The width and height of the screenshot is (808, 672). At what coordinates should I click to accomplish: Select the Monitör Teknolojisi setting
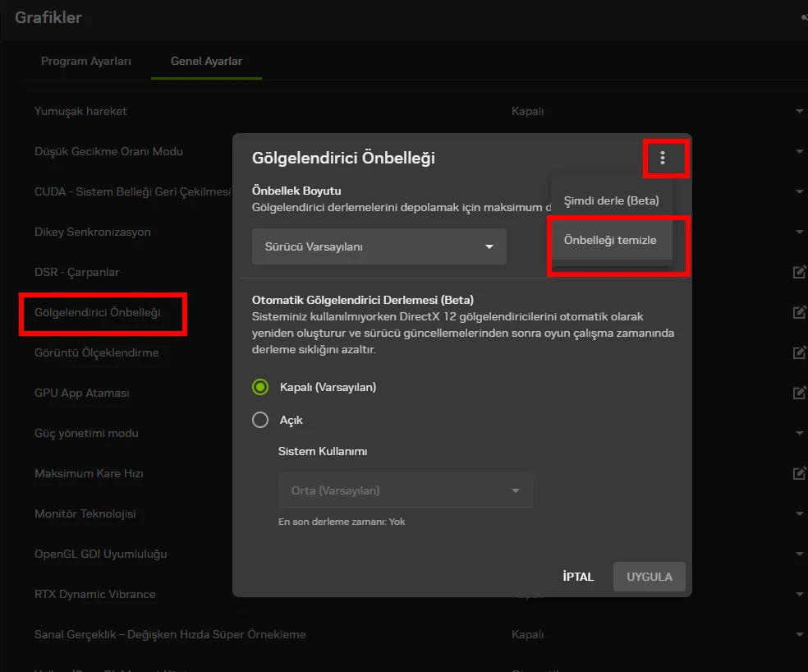(x=85, y=513)
